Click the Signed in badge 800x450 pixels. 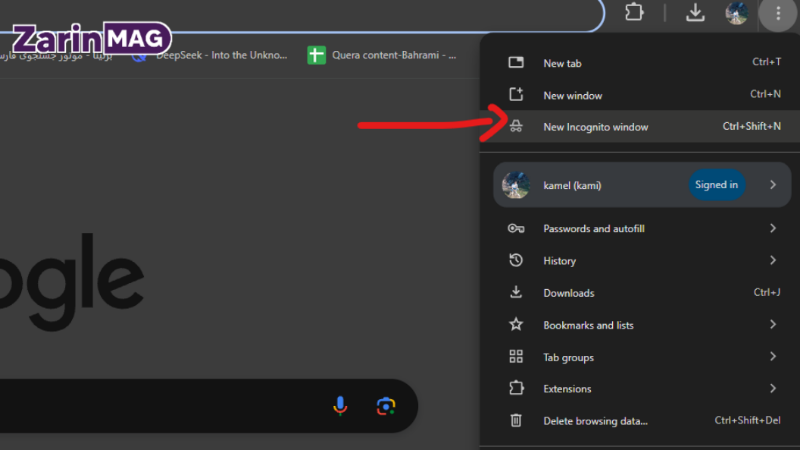tap(716, 185)
